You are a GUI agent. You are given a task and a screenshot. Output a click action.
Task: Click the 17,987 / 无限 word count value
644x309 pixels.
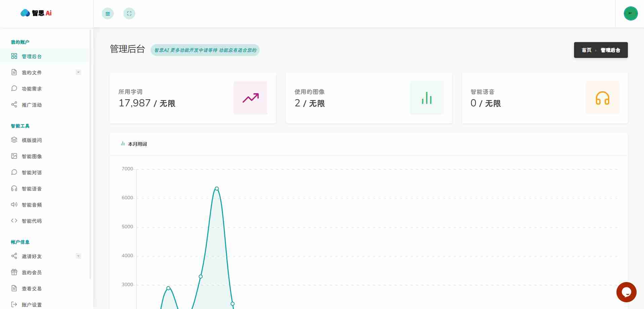(147, 103)
